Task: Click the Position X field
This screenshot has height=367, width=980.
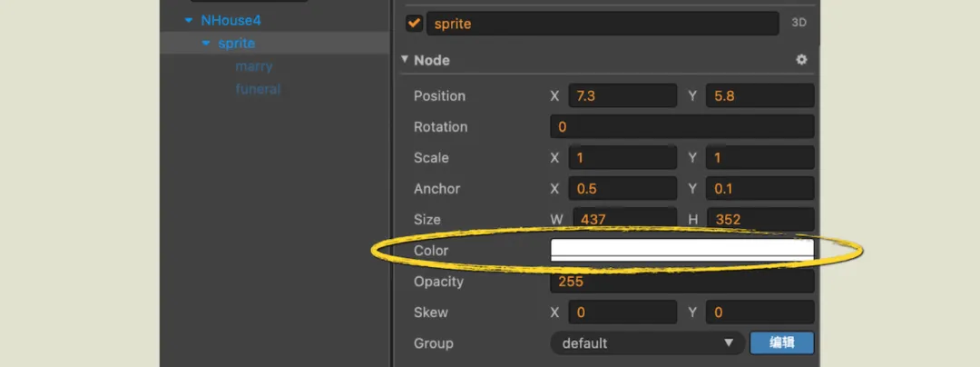Action: 622,96
